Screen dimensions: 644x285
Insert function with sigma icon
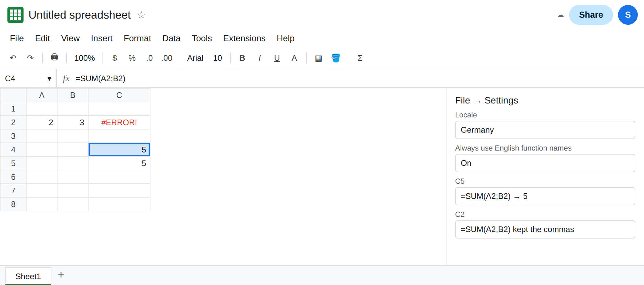point(360,58)
